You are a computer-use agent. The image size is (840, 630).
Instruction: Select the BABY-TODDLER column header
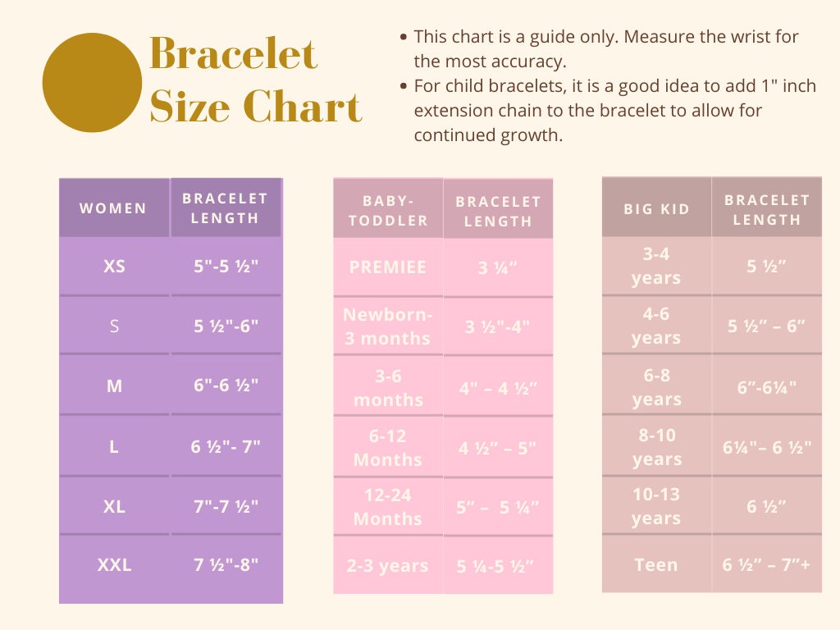pyautogui.click(x=387, y=210)
